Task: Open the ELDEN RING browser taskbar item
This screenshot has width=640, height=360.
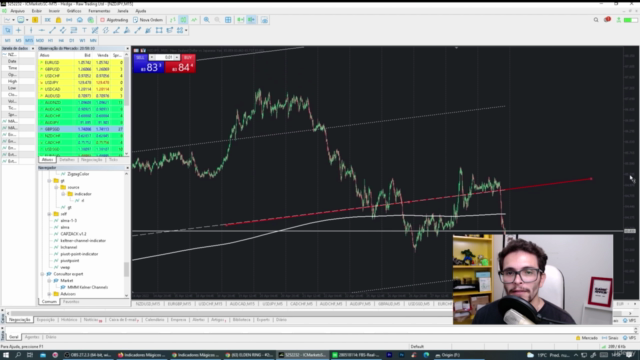Action: coord(249,355)
